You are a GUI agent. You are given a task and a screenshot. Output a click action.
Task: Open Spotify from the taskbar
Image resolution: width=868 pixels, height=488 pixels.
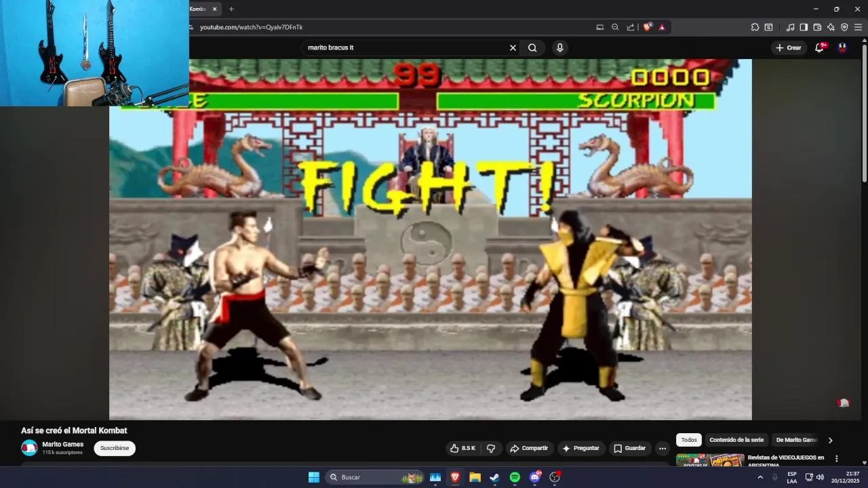point(515,477)
